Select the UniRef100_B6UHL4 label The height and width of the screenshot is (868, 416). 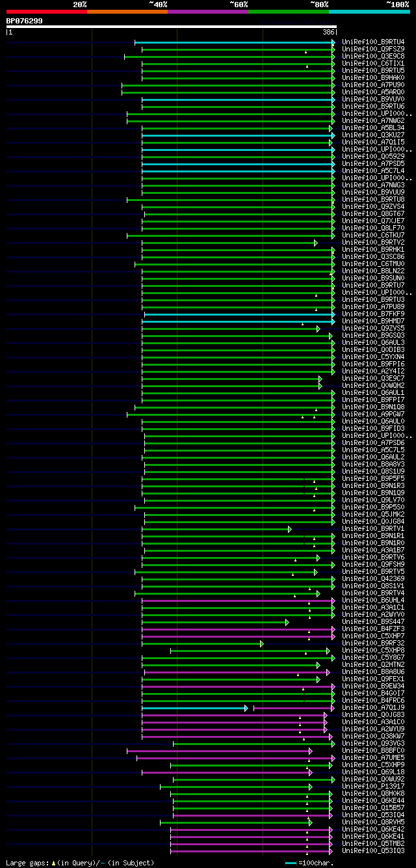pos(373,601)
